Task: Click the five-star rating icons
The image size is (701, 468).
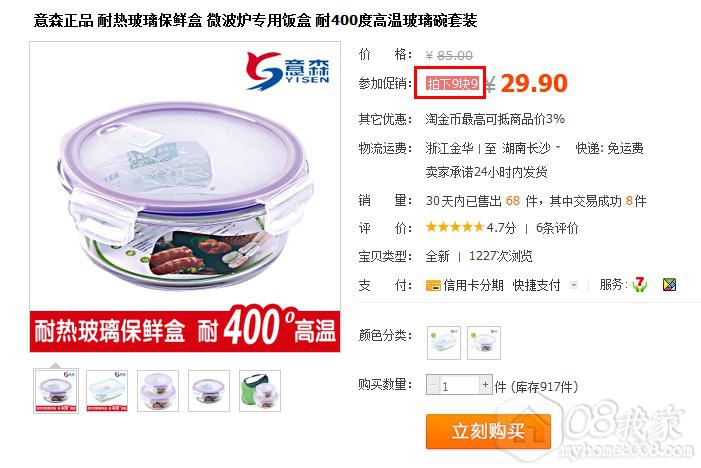Action: (x=455, y=227)
